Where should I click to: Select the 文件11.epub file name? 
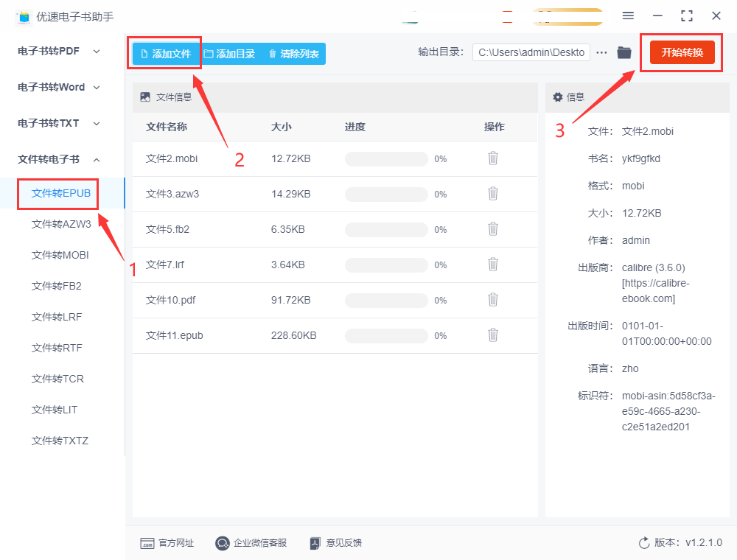click(x=175, y=335)
